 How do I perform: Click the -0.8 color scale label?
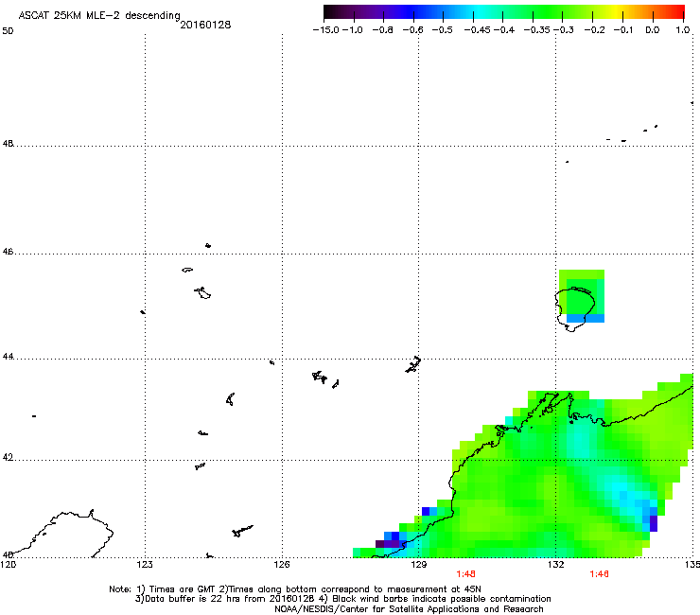pos(383,30)
